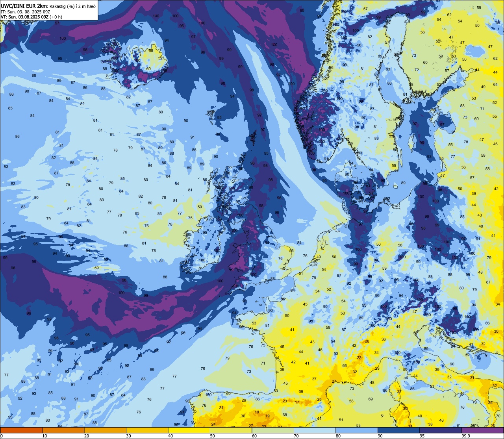Click the legend tick label '70' on the colour bar
504x439 pixels.
pos(296,436)
